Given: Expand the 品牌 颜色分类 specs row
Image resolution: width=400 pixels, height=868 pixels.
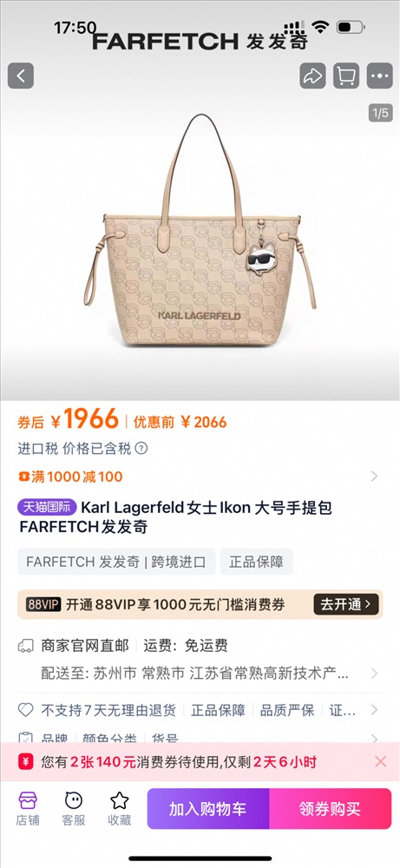Looking at the screenshot, I should coord(200,738).
